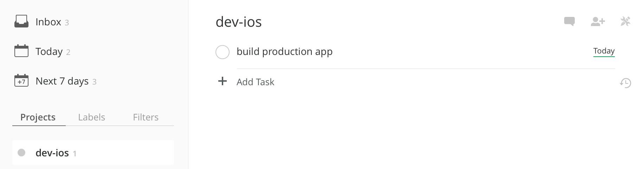Mark build production app as complete
This screenshot has width=644, height=169.
[x=223, y=52]
